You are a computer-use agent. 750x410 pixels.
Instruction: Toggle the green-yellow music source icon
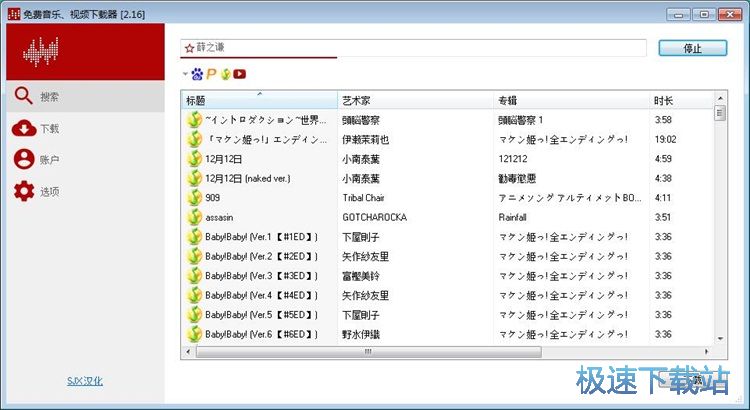pyautogui.click(x=225, y=74)
